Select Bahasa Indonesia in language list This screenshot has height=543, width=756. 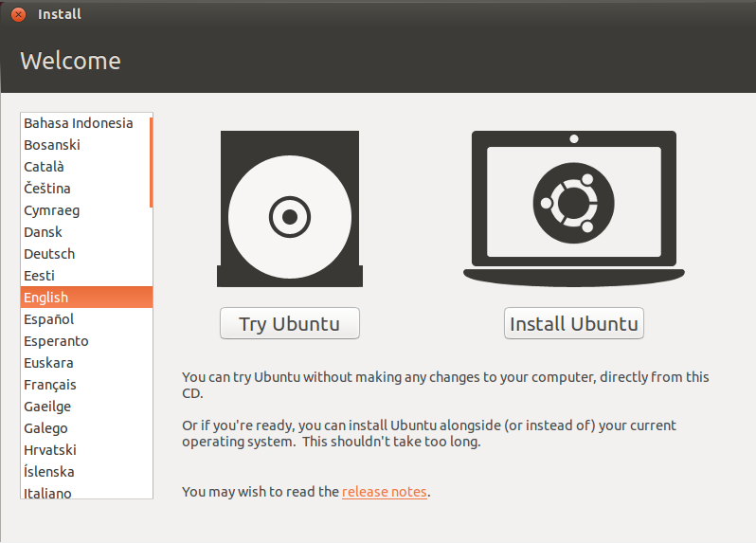(86, 123)
